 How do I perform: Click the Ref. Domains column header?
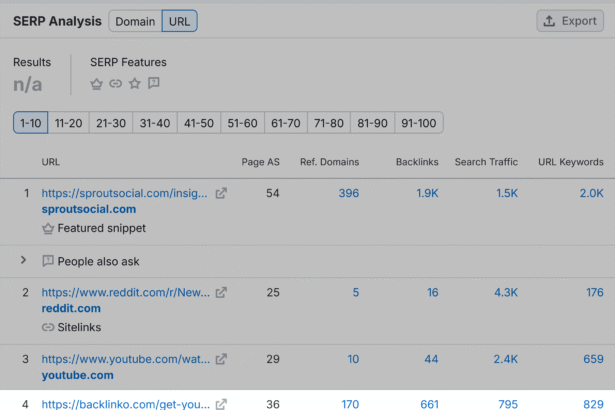coord(329,162)
